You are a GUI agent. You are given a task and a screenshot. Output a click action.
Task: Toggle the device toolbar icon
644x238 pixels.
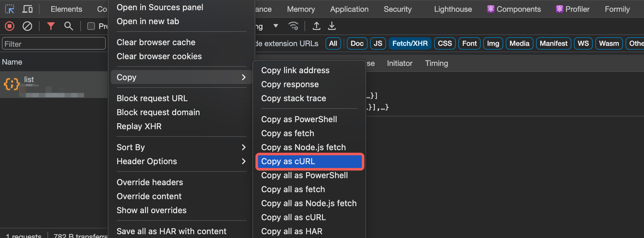(x=27, y=9)
